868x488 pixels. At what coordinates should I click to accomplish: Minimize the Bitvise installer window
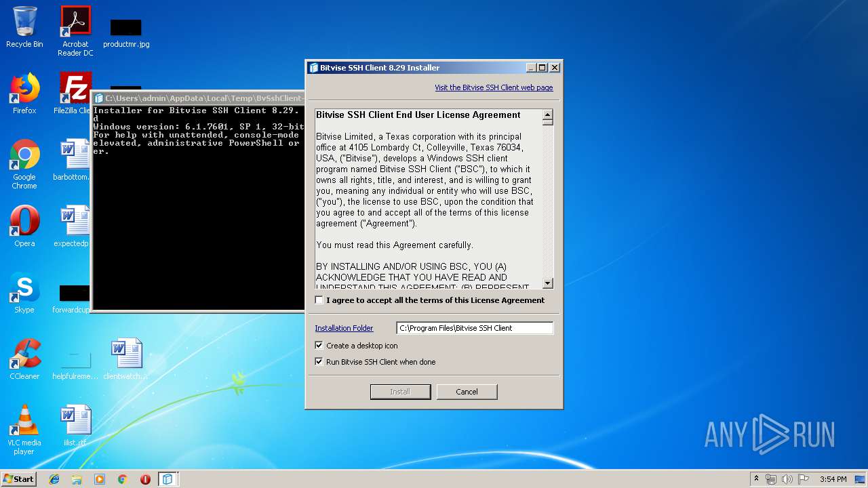(532, 68)
